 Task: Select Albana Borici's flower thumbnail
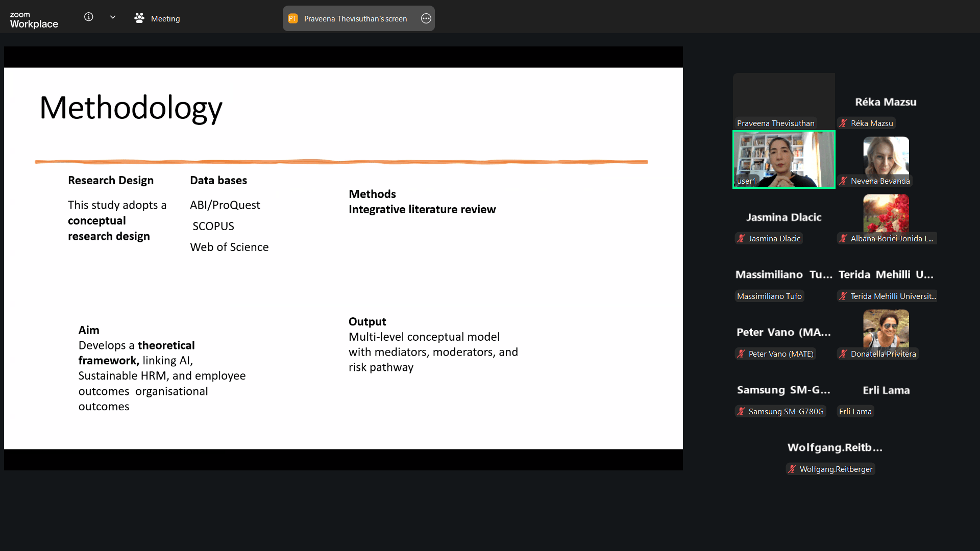point(886,213)
